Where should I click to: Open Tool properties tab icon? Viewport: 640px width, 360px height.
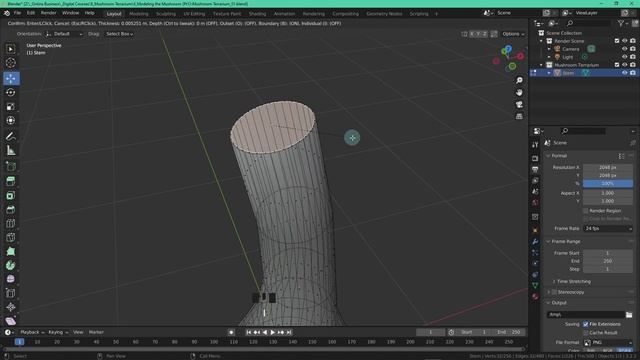tap(535, 145)
